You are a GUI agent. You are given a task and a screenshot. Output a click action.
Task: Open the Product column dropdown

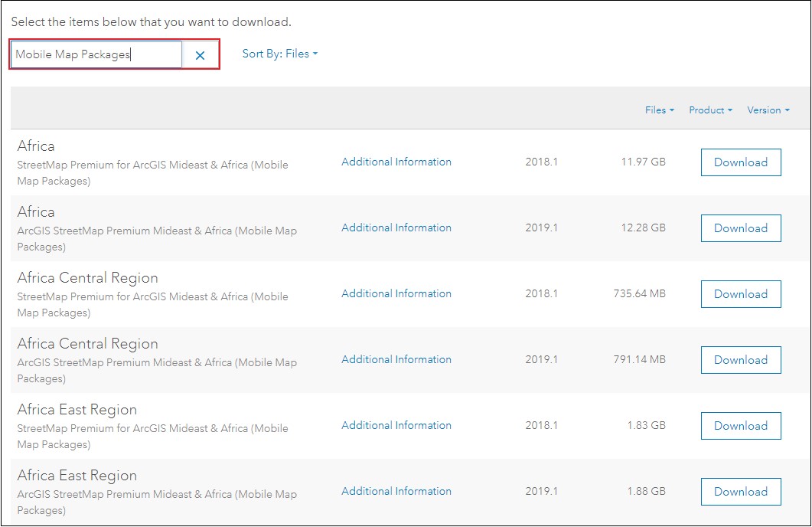pos(710,110)
